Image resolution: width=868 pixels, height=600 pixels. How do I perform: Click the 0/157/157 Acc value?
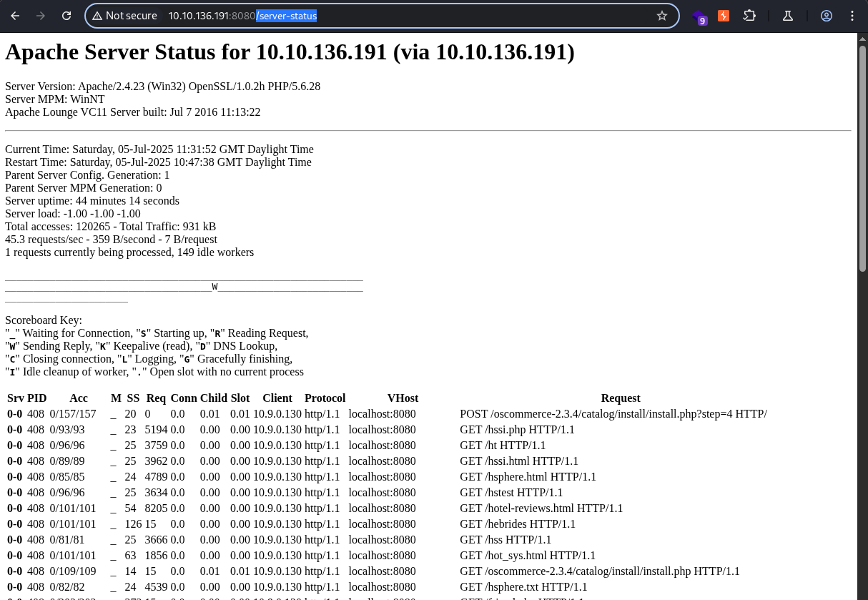73,414
